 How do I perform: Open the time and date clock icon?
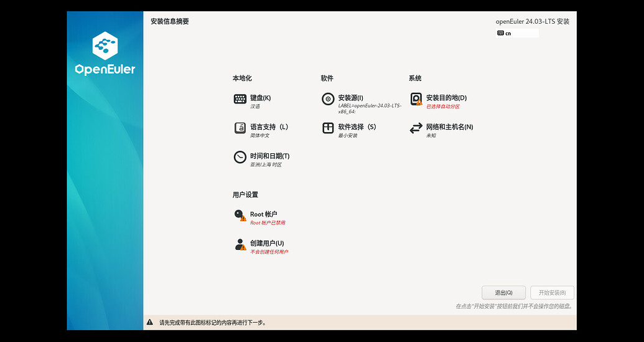(x=240, y=157)
